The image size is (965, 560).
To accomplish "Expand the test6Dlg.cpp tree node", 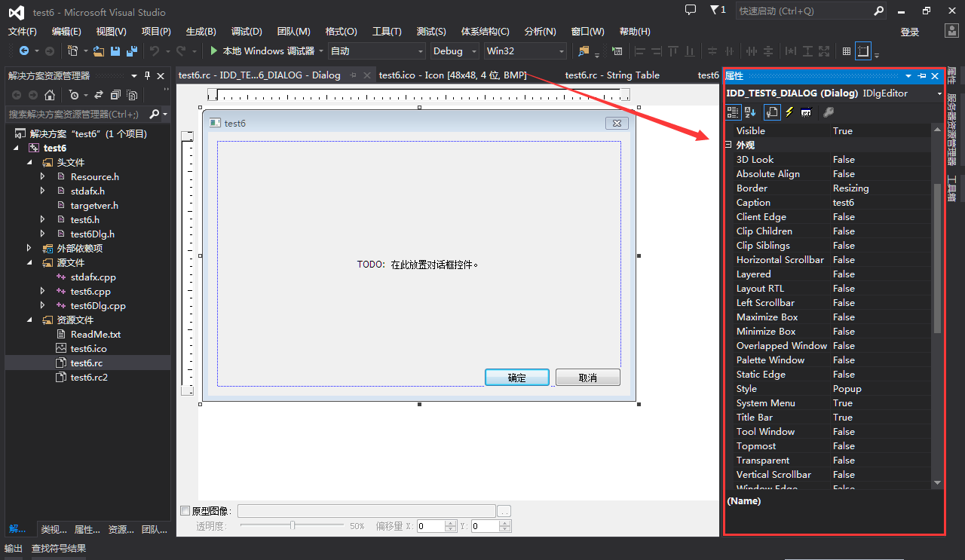I will [43, 305].
